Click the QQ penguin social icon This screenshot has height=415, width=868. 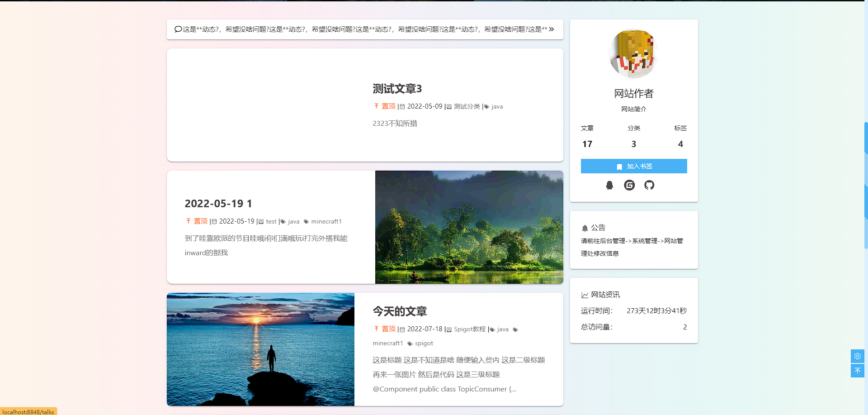tap(609, 185)
